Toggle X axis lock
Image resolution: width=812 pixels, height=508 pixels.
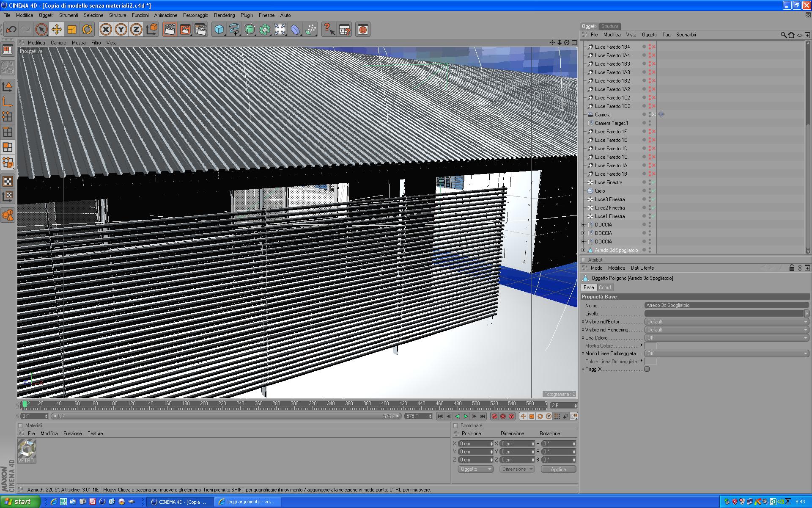tap(106, 30)
